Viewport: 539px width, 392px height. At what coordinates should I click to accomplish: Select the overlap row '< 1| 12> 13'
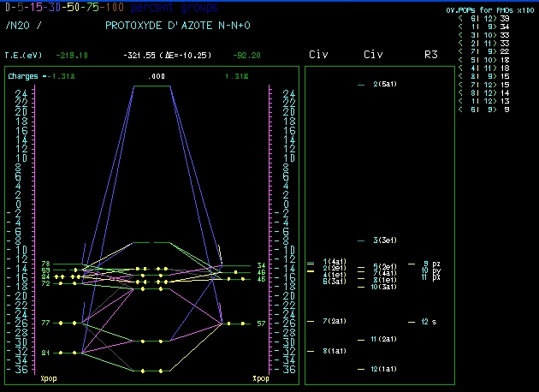click(x=483, y=101)
